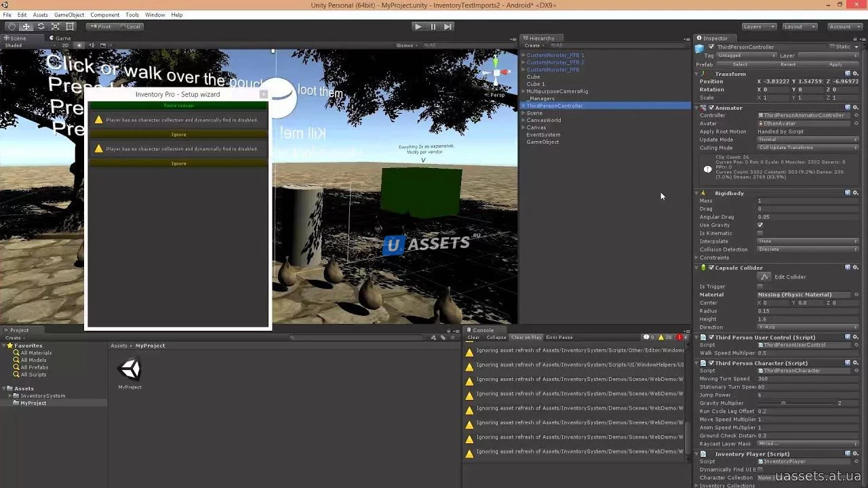The width and height of the screenshot is (868, 488).
Task: Toggle scene lighting sun icon
Action: click(79, 45)
